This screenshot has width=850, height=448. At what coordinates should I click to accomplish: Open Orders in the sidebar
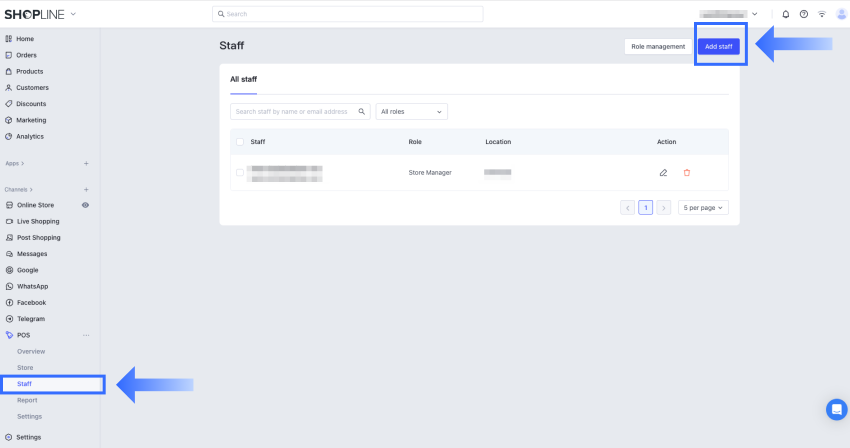[x=26, y=55]
